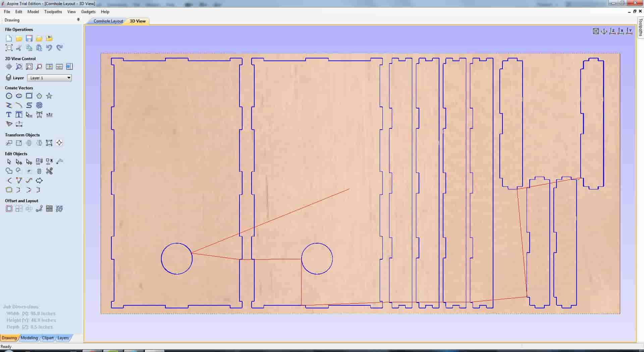Select the Draw Text tool
The height and width of the screenshot is (352, 644).
pos(9,115)
